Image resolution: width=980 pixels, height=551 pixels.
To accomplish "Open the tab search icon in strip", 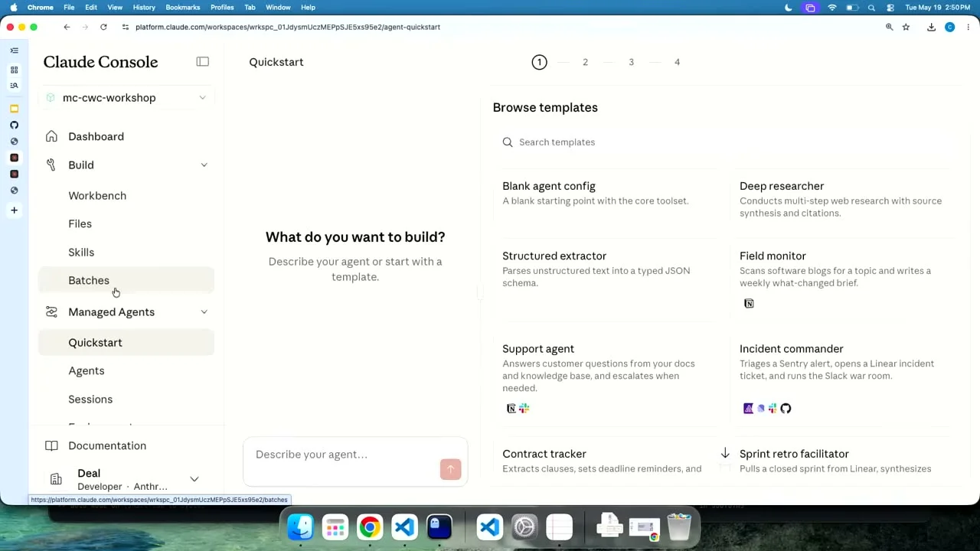I will (14, 86).
